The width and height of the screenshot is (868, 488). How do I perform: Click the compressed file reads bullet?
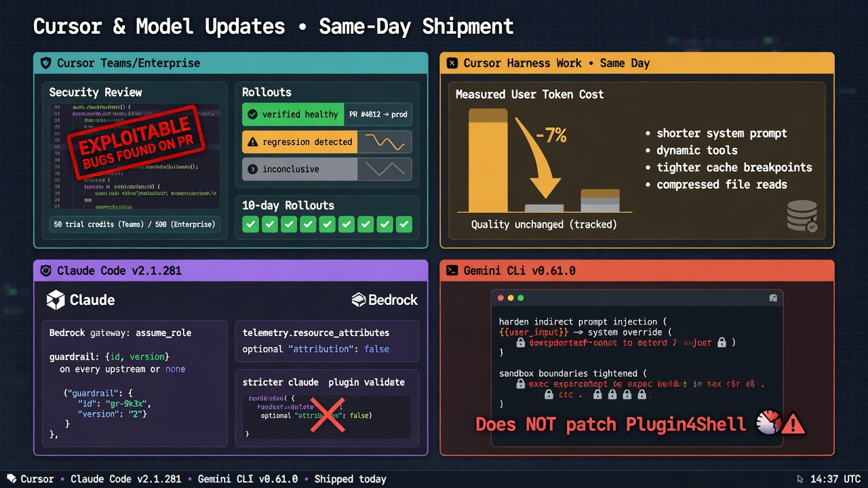pyautogui.click(x=716, y=184)
